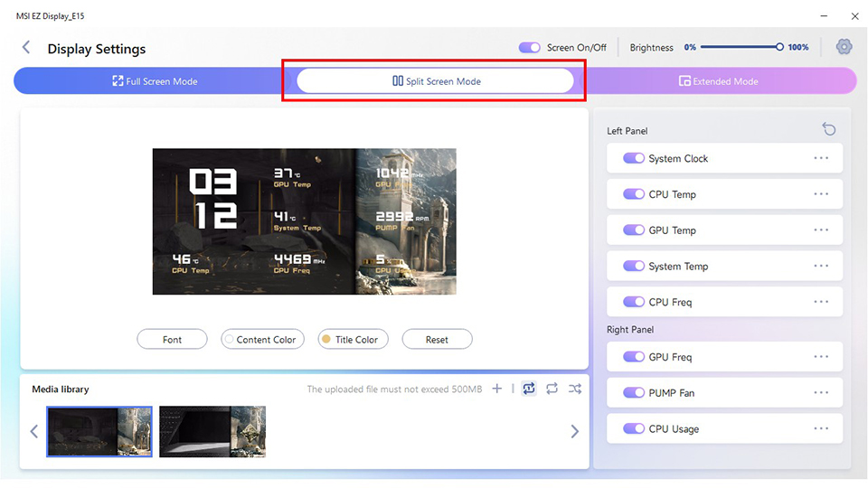Viewport: 868px width, 488px height.
Task: Open GPU Temp more options dots
Action: click(821, 230)
